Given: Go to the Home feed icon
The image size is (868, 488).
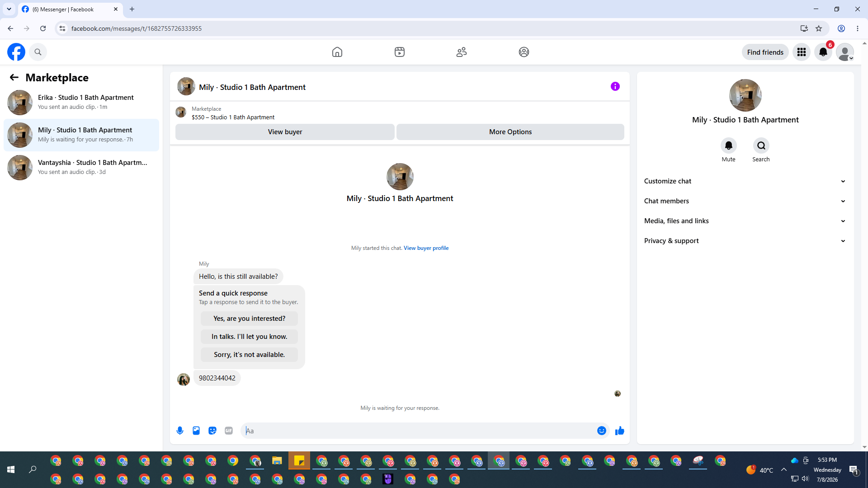Looking at the screenshot, I should [337, 52].
